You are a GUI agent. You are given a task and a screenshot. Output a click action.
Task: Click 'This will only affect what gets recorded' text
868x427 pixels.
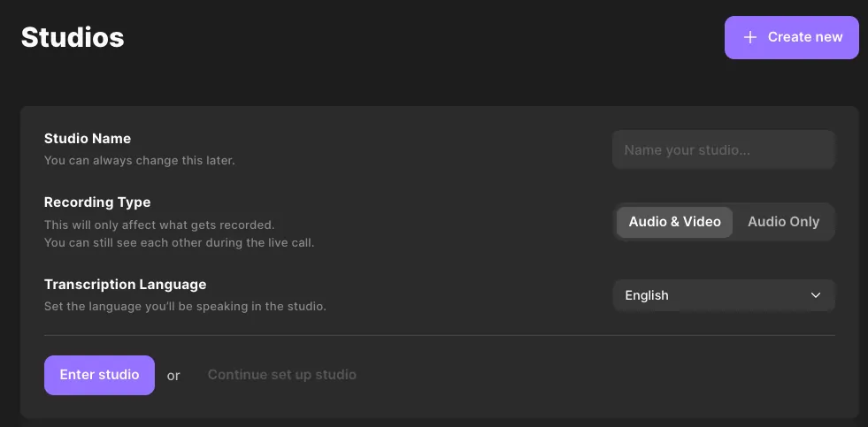coord(159,225)
